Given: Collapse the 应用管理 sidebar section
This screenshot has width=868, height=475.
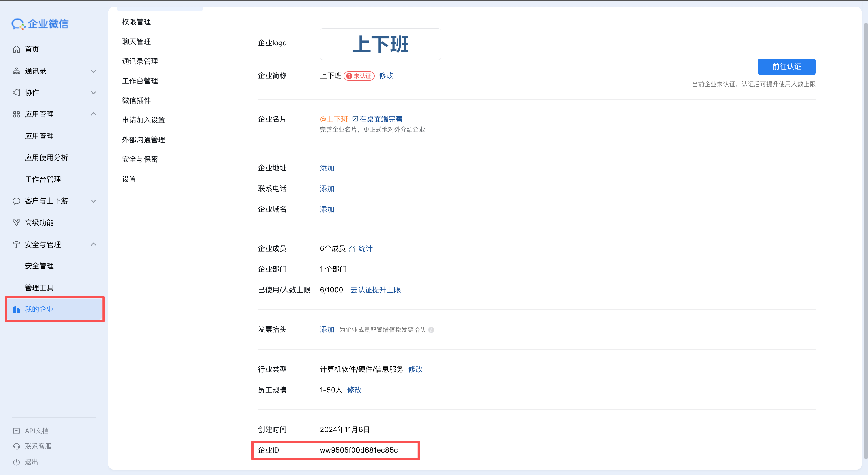Looking at the screenshot, I should point(94,114).
